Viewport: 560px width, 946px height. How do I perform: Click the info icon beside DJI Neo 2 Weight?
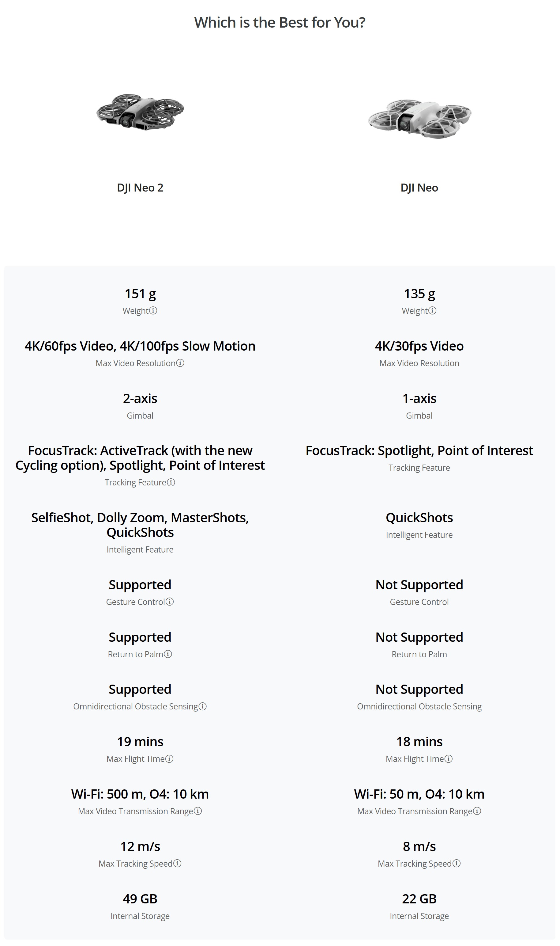pyautogui.click(x=153, y=310)
